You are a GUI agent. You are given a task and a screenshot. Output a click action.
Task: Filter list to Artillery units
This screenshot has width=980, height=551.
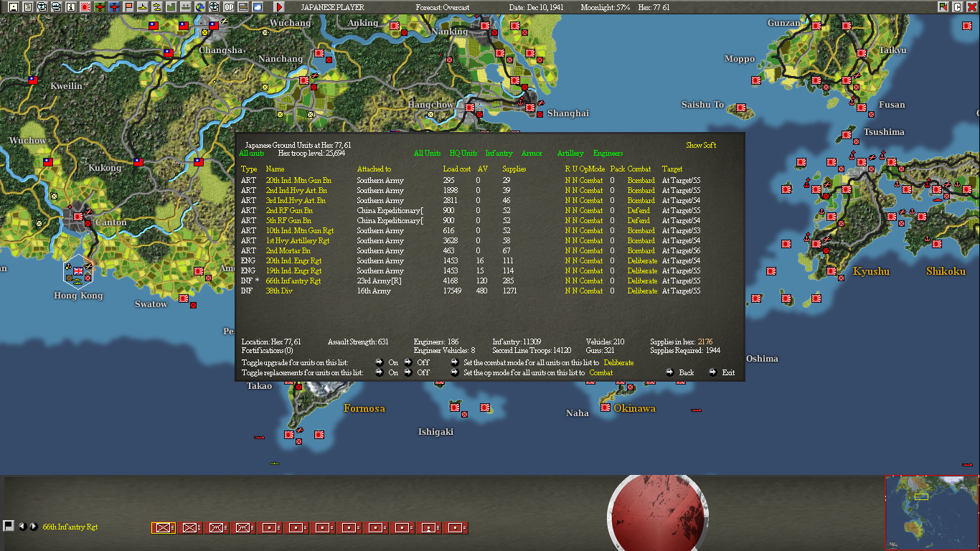(x=570, y=154)
